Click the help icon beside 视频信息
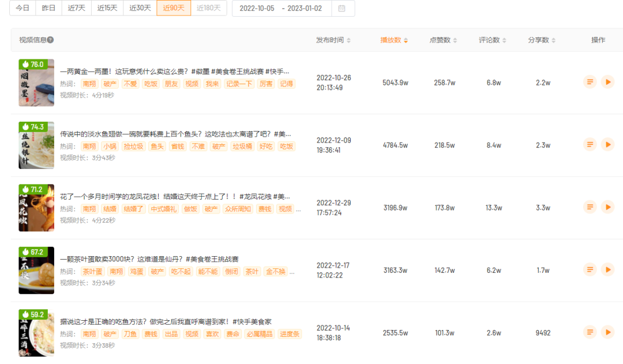The height and width of the screenshot is (364, 623). tap(50, 40)
